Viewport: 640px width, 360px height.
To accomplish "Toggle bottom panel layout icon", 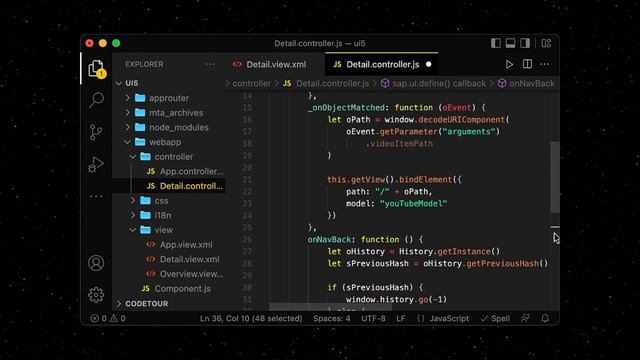I will tap(510, 43).
